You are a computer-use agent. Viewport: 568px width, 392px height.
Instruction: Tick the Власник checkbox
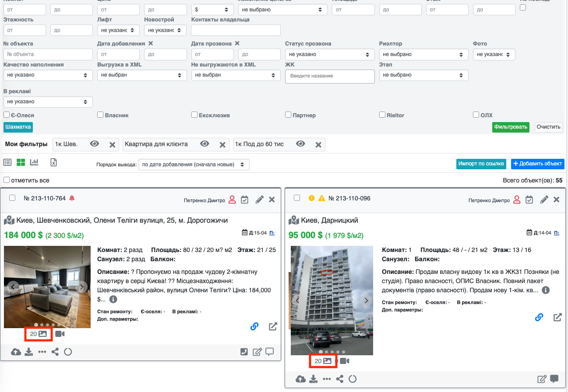pos(100,115)
